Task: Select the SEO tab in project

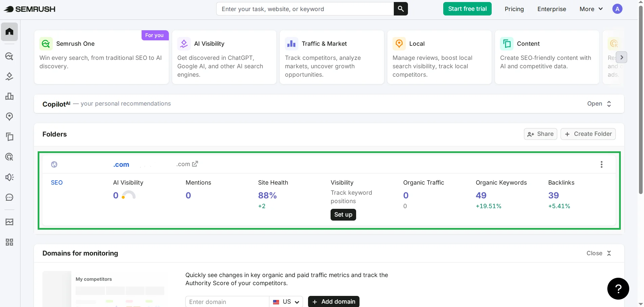Action: pos(57,183)
